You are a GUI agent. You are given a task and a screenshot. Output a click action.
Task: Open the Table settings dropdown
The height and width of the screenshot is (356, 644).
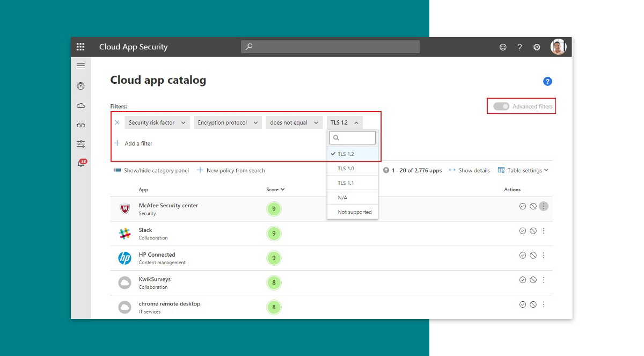tap(523, 170)
